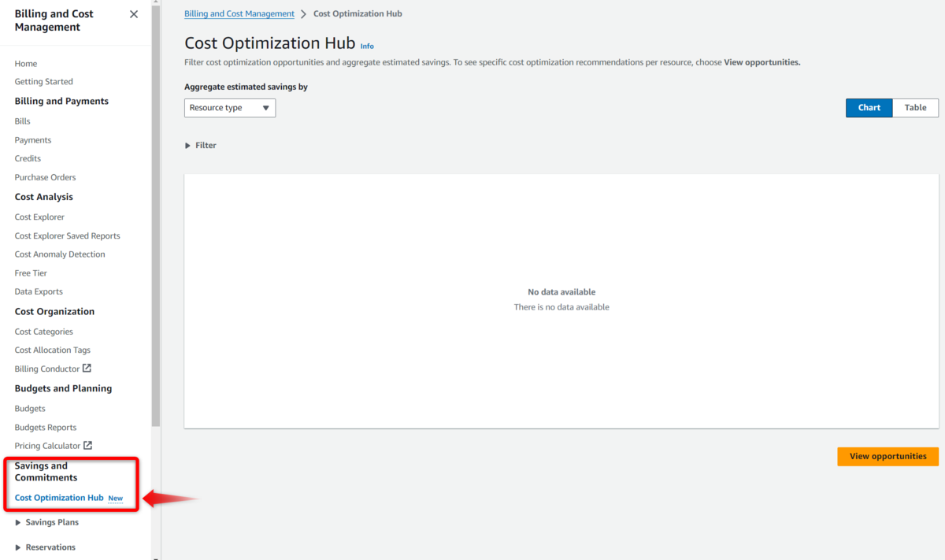Click the Cost Optimization Hub breadcrumb text
945x560 pixels.
[x=358, y=14]
